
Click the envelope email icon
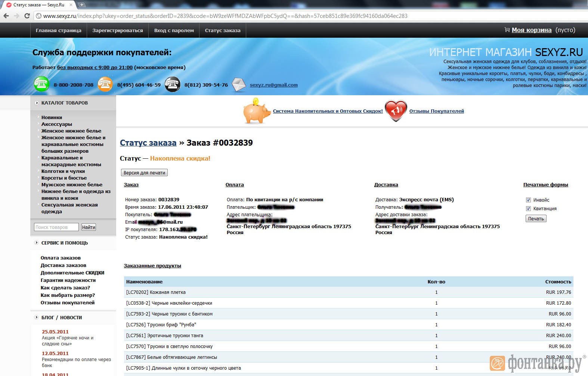tap(239, 85)
